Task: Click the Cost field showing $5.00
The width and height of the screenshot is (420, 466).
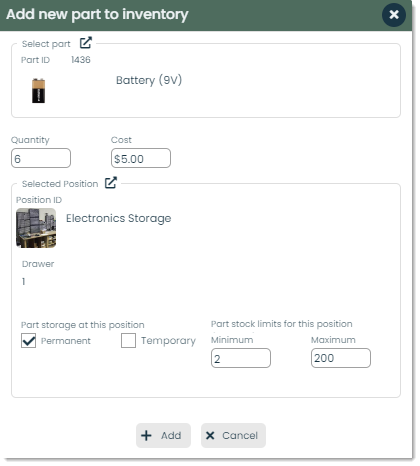Action: [x=141, y=158]
